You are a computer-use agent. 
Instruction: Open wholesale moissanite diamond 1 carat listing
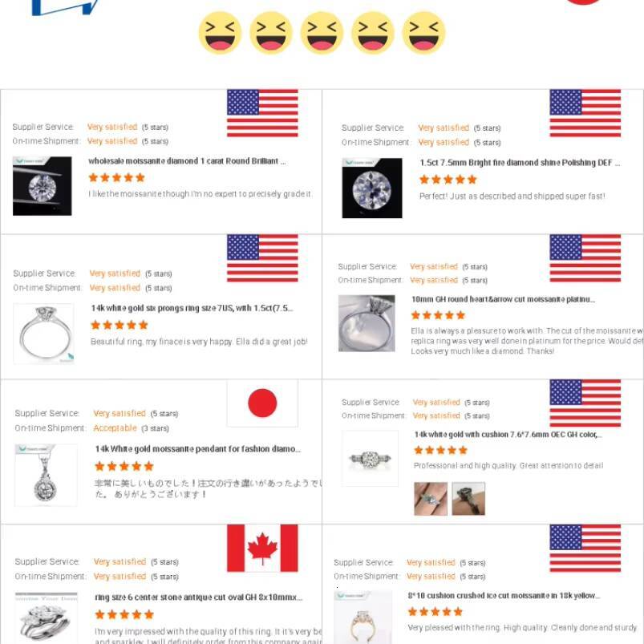coord(187,161)
